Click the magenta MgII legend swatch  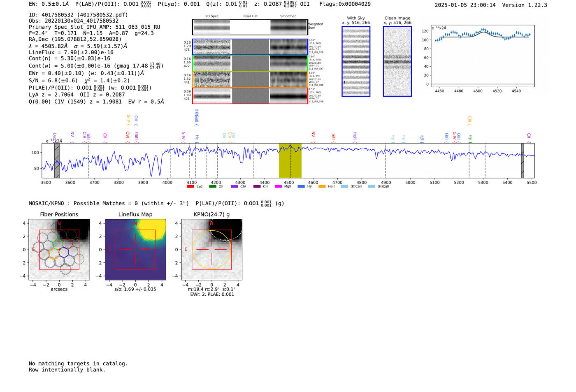pos(278,186)
